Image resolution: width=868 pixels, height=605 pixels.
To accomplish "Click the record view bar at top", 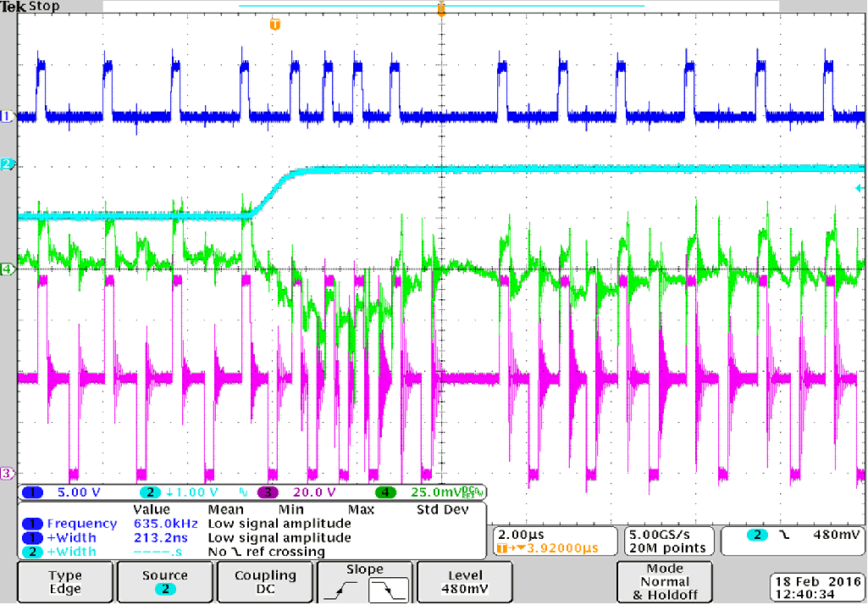I will [x=440, y=6].
